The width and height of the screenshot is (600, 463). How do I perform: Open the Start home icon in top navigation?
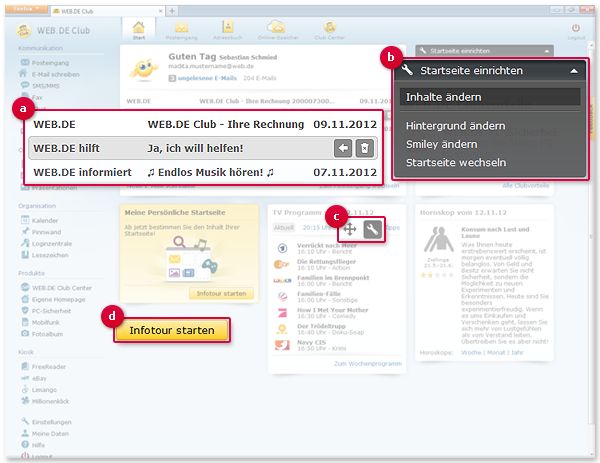click(x=139, y=28)
